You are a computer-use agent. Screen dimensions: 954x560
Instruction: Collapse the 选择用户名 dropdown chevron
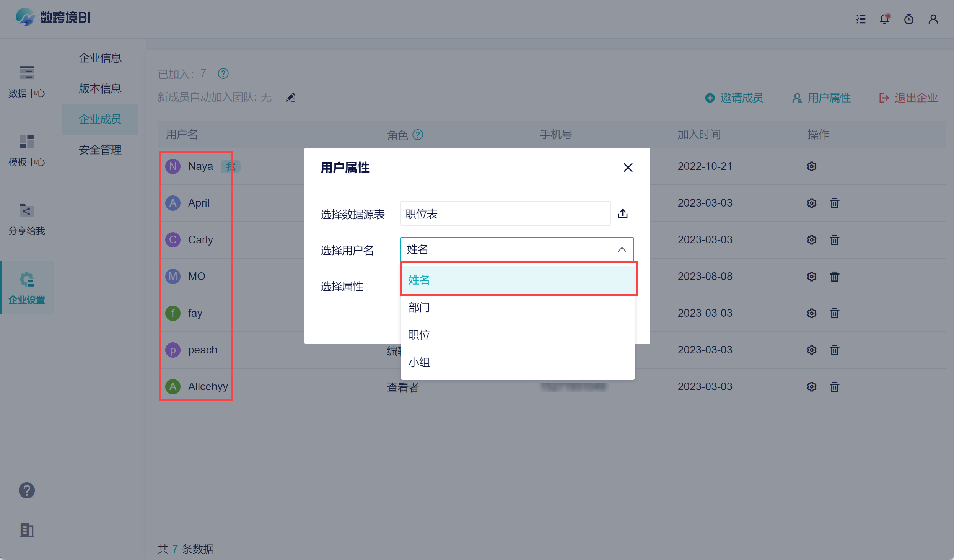point(622,249)
